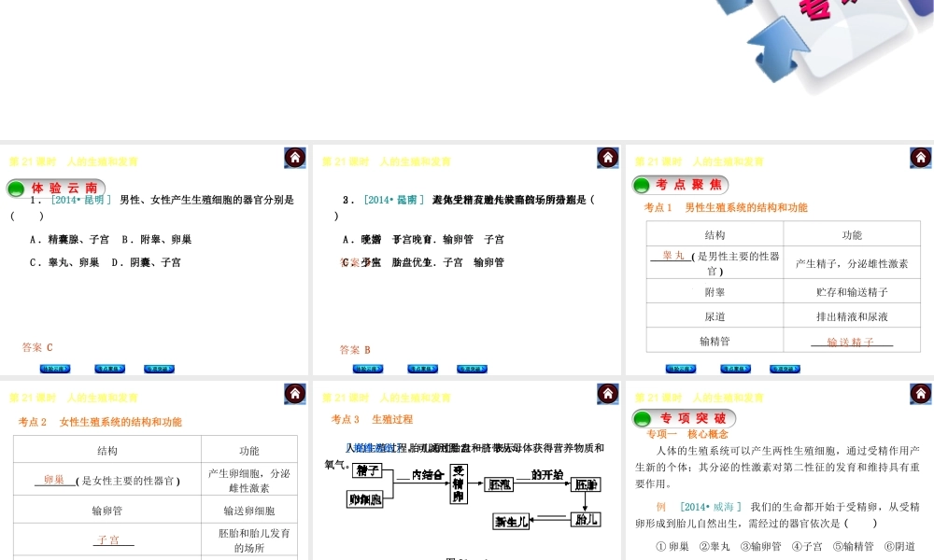Select the text 答案 B
The width and height of the screenshot is (934, 560).
[355, 349]
